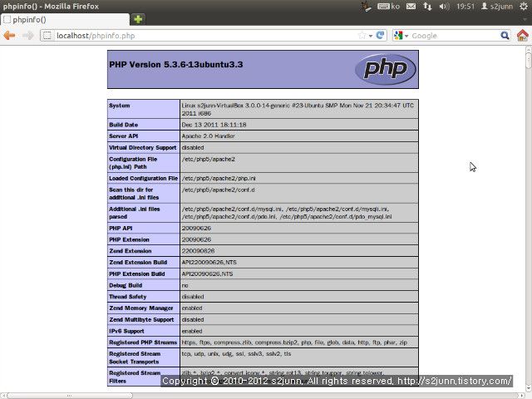The height and width of the screenshot is (399, 532).
Task: Open a new tab with the plus button
Action: coord(138,19)
